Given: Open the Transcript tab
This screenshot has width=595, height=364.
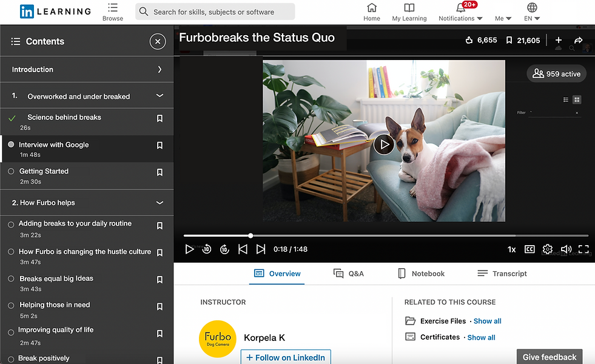Looking at the screenshot, I should click(x=502, y=274).
